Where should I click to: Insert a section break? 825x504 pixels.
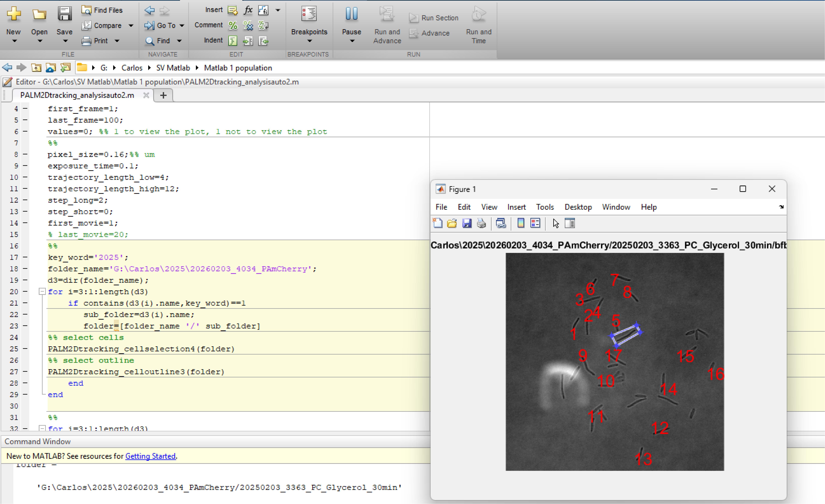coord(233,10)
